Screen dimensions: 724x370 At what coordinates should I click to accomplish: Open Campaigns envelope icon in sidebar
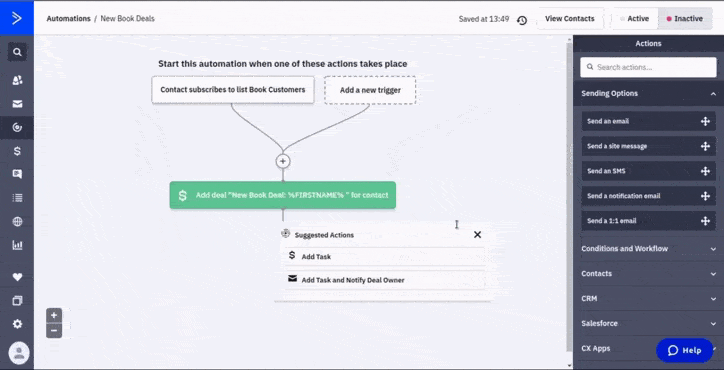click(x=17, y=104)
